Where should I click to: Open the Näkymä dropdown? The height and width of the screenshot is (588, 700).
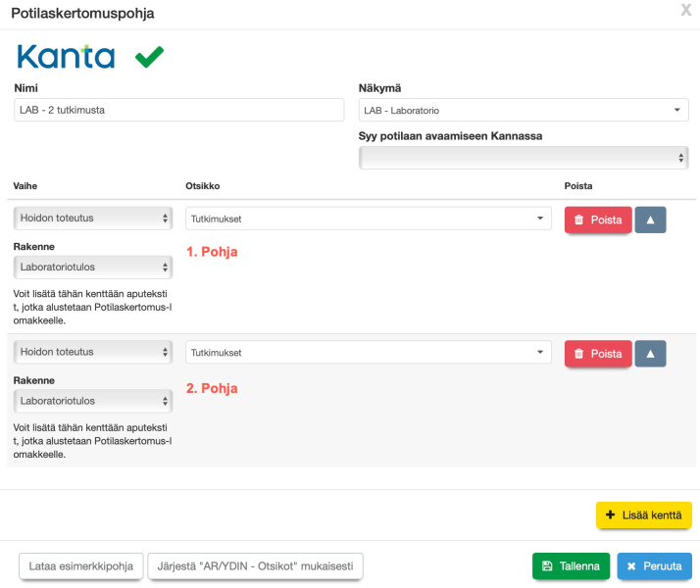[524, 110]
